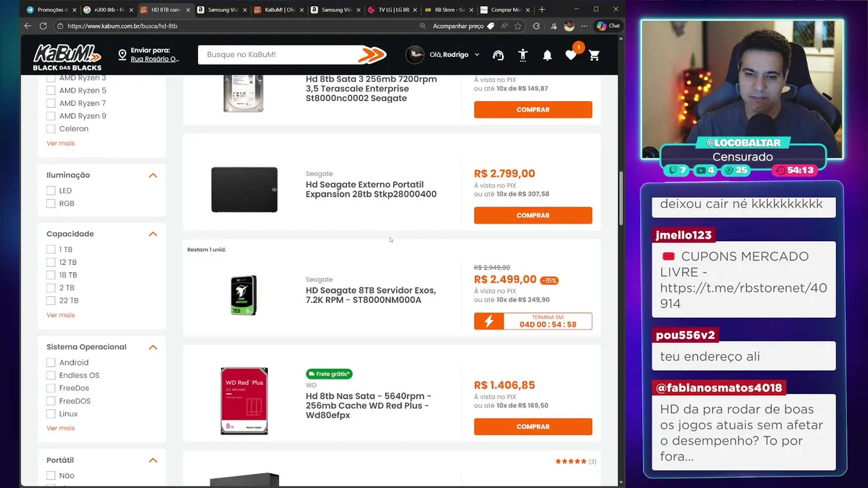868x488 pixels.
Task: Collapse the Iluminação filter section
Action: pyautogui.click(x=153, y=176)
